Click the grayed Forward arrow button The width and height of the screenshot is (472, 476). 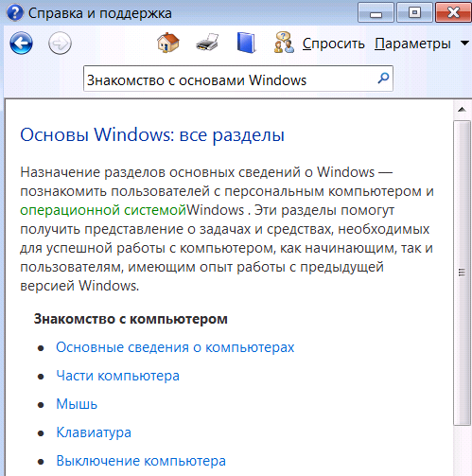pyautogui.click(x=60, y=43)
